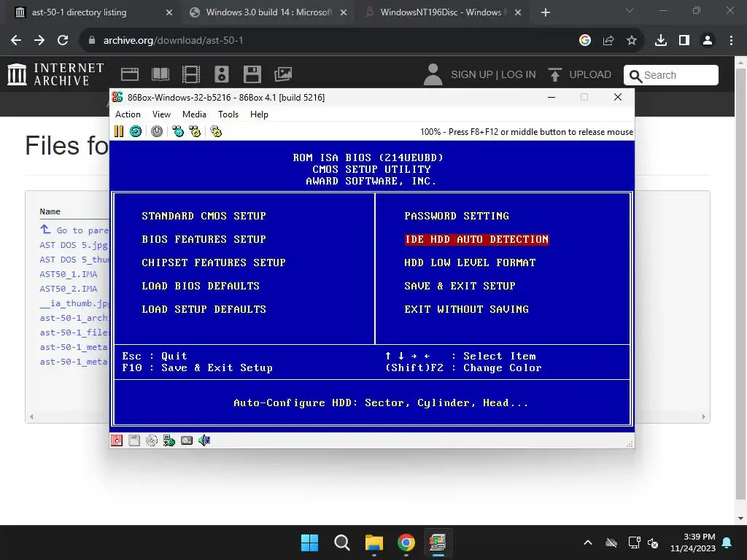Select STANDARD CMOS SETUP in BIOS
This screenshot has height=560, width=747.
tap(204, 216)
